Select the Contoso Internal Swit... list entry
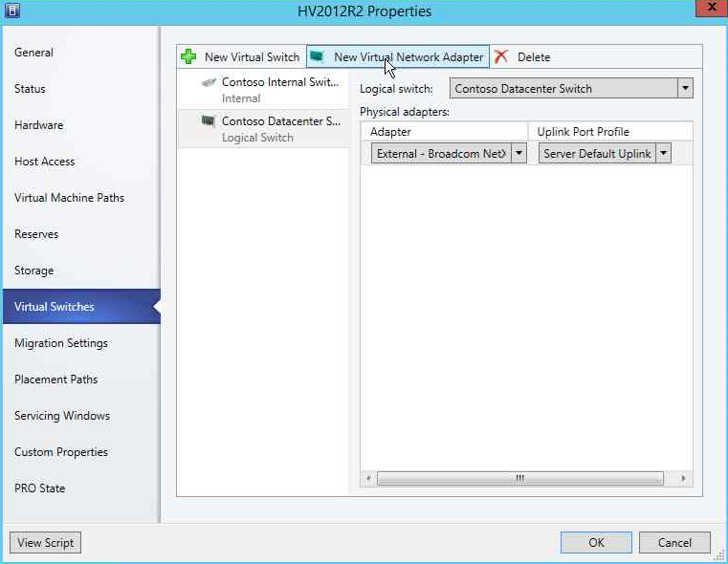Screen dimensions: 728x564 pyautogui.click(x=263, y=90)
